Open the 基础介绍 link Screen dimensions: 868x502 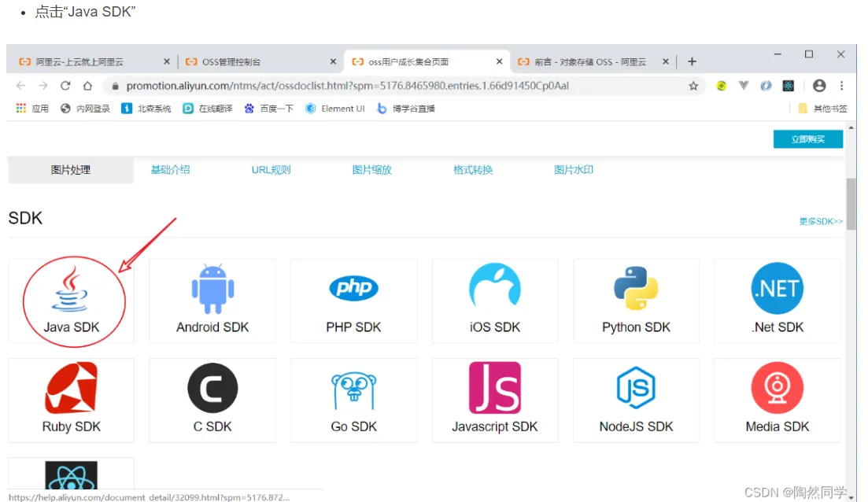coord(171,170)
